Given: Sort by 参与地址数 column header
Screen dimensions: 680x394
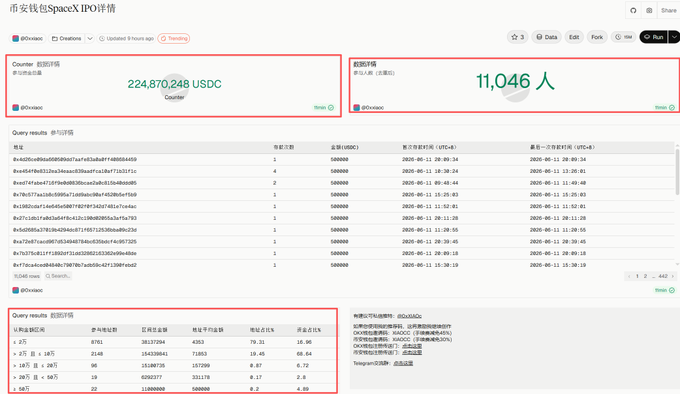Looking at the screenshot, I should (104, 330).
